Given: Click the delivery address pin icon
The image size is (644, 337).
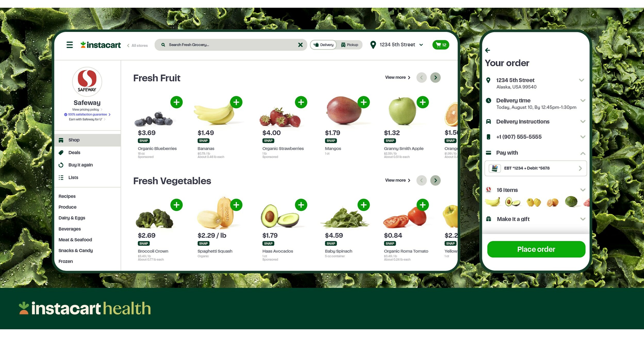Looking at the screenshot, I should pos(371,45).
